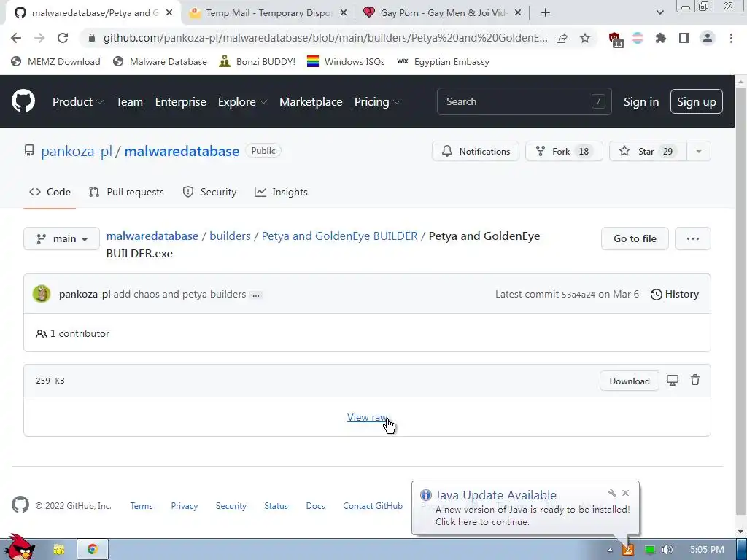Click builders in the breadcrumb path
Image resolution: width=747 pixels, height=560 pixels.
[x=230, y=236]
